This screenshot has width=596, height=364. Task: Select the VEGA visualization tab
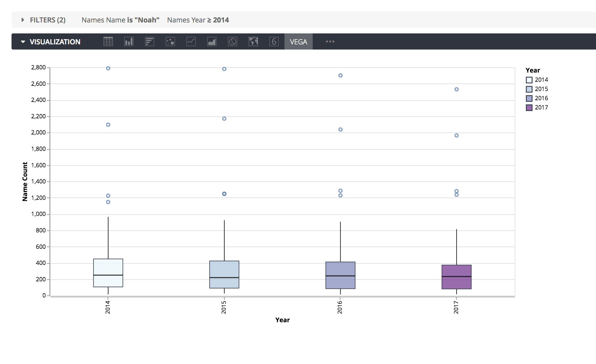[x=298, y=42]
